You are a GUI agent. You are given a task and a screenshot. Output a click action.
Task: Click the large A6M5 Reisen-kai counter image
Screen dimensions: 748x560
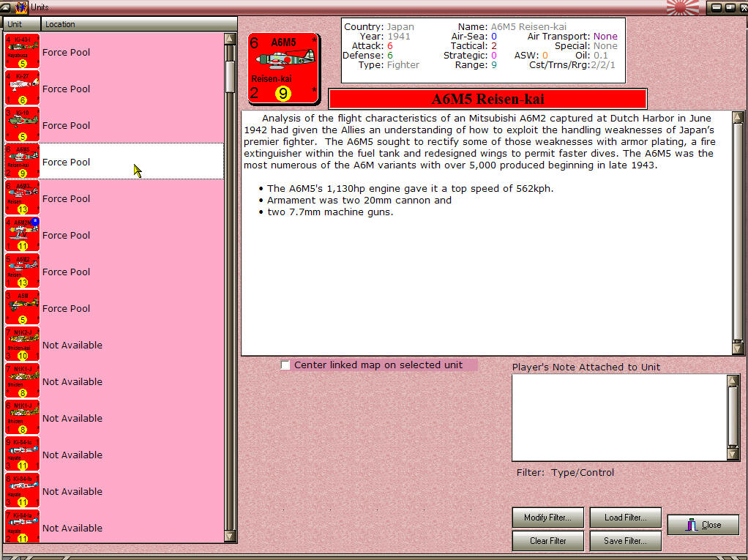point(283,68)
